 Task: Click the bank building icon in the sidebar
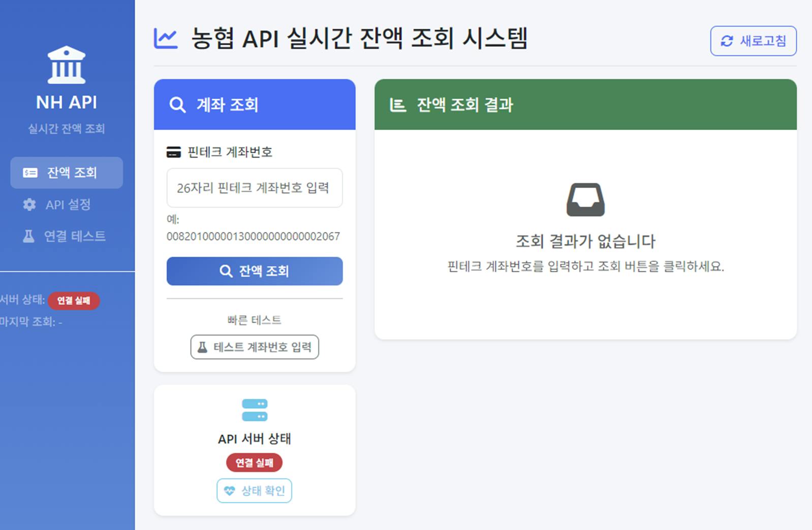66,65
